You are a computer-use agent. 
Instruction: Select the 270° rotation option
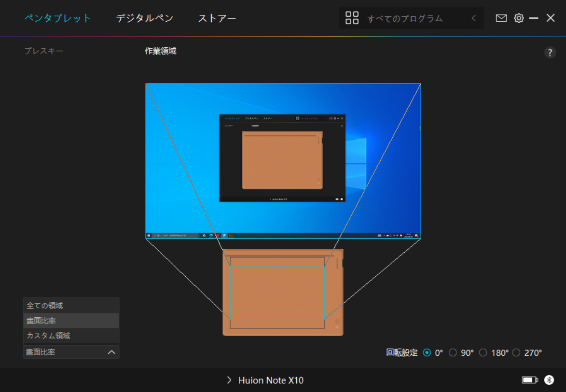pyautogui.click(x=516, y=352)
